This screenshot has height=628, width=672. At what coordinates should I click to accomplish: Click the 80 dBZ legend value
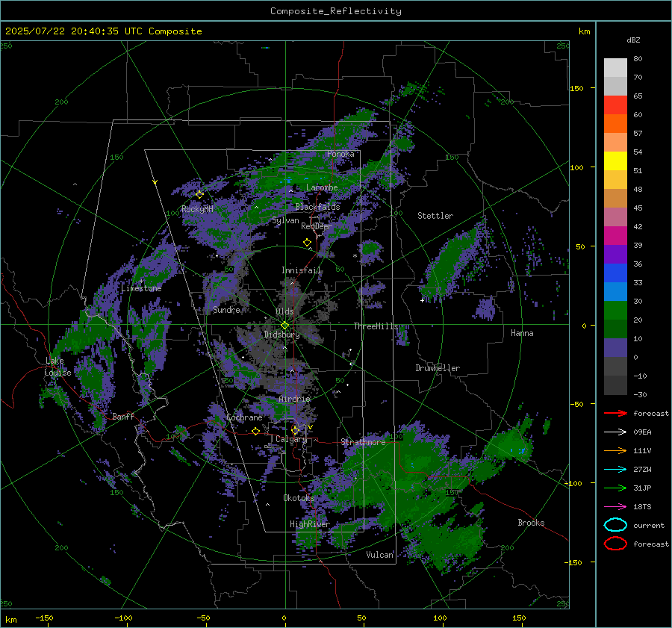tap(638, 58)
